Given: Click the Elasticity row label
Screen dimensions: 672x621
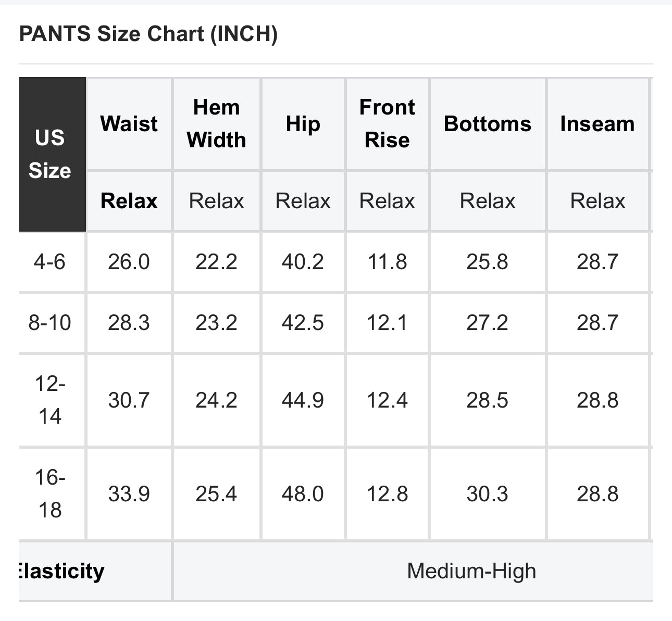Looking at the screenshot, I should pyautogui.click(x=61, y=571).
